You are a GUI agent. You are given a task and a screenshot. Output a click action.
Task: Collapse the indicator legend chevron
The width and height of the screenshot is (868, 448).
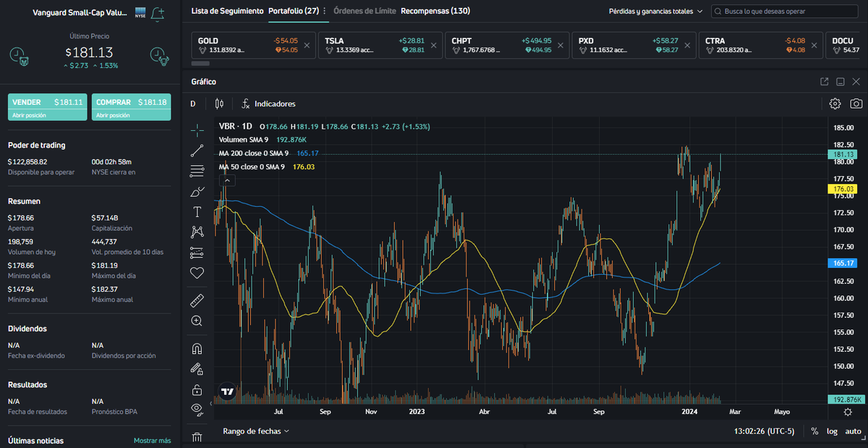tap(226, 180)
